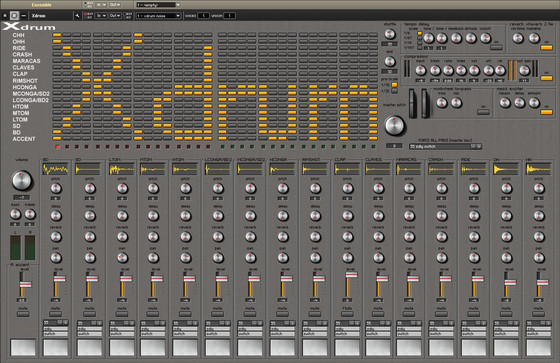Select the 1/32 prescale switch
This screenshot has height=363, width=560.
[x=394, y=91]
